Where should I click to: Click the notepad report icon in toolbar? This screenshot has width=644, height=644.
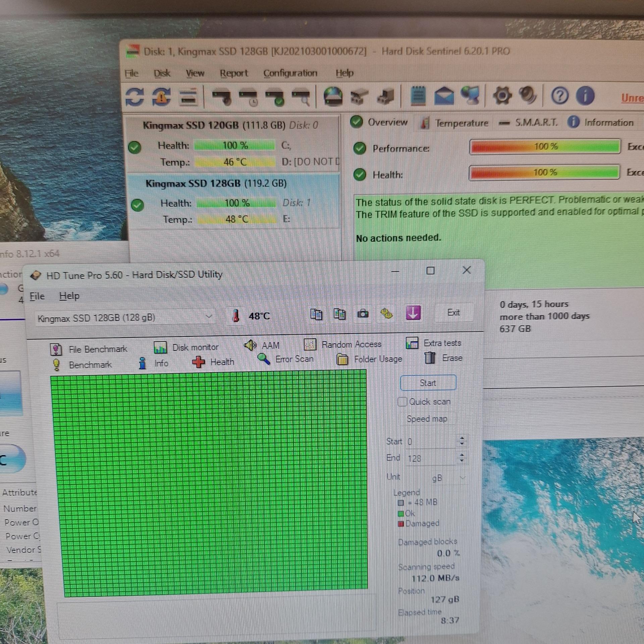point(418,96)
